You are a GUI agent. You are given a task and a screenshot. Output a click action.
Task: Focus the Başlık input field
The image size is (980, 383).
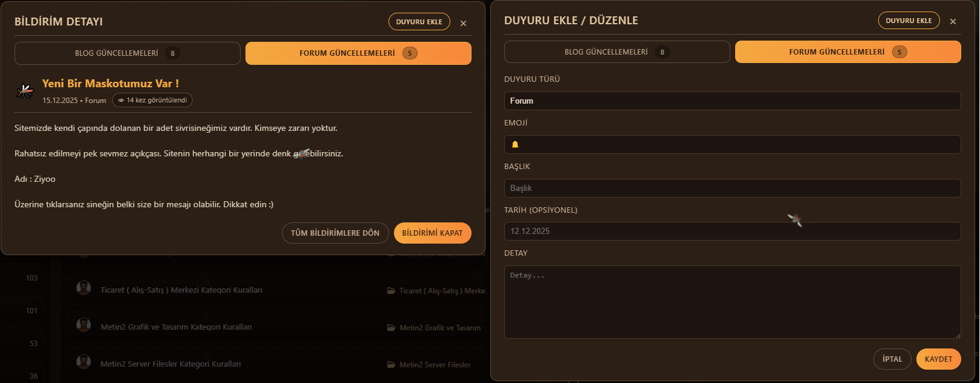(732, 188)
